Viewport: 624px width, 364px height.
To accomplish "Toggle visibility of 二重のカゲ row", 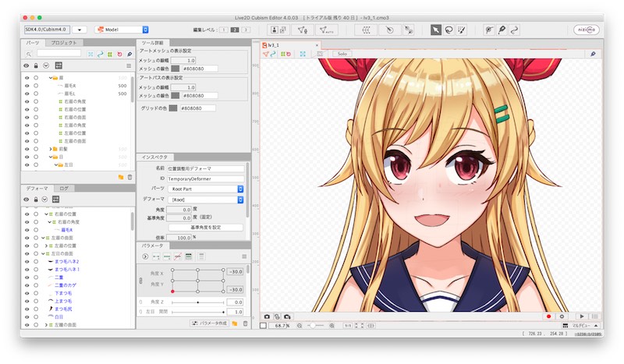I will (x=27, y=285).
